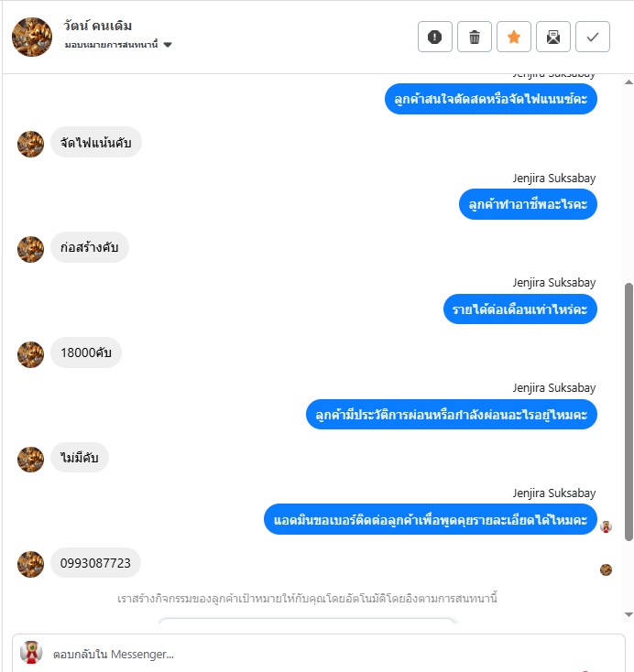The height and width of the screenshot is (672, 634).
Task: Mark conversation unread with envelope icon
Action: 553,37
